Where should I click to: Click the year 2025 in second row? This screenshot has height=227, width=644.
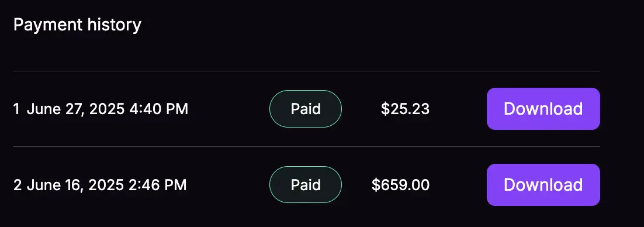[106, 185]
